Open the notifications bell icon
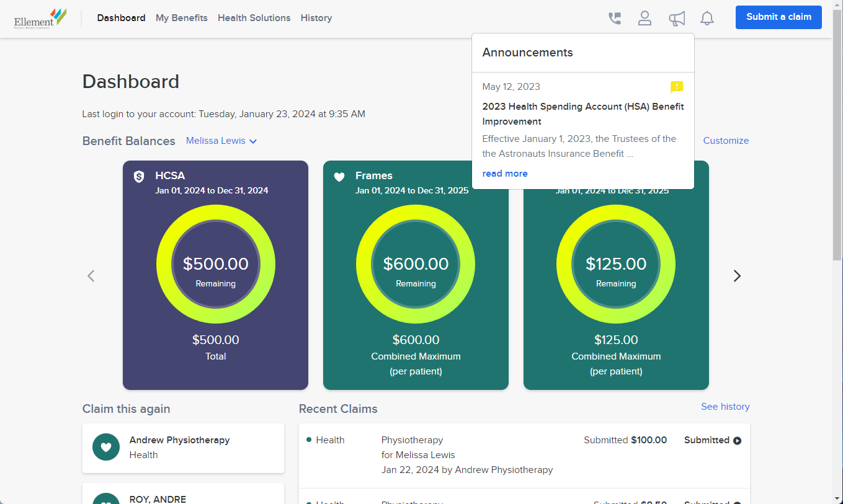 click(707, 19)
